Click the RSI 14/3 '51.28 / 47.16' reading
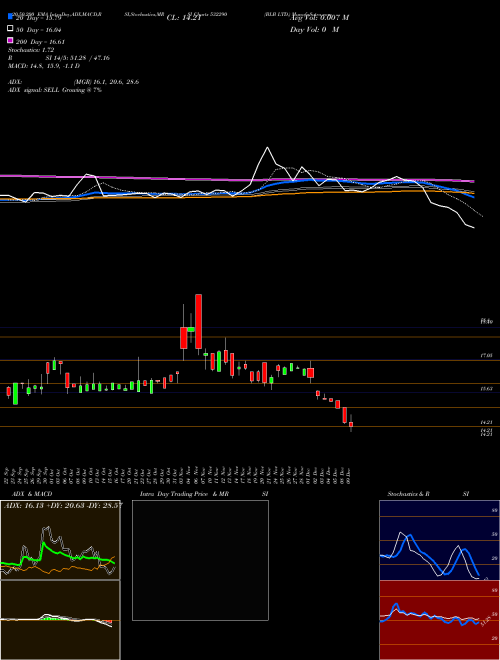 pos(90,58)
